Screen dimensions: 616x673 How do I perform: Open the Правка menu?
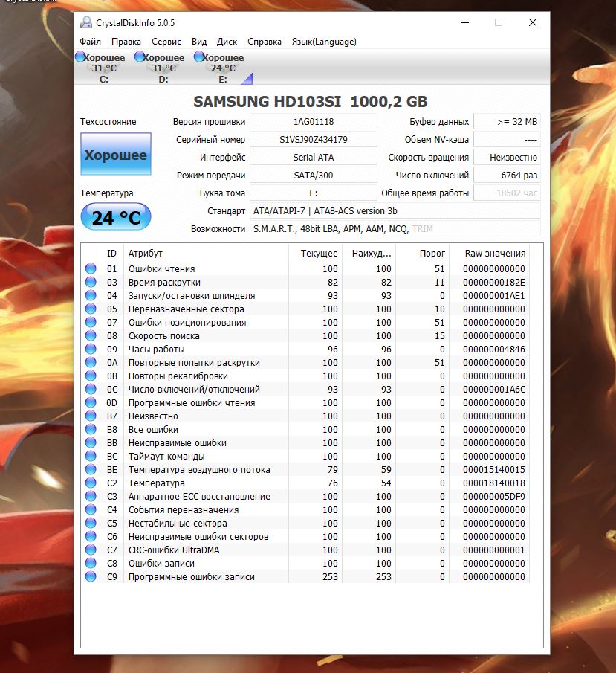[126, 42]
